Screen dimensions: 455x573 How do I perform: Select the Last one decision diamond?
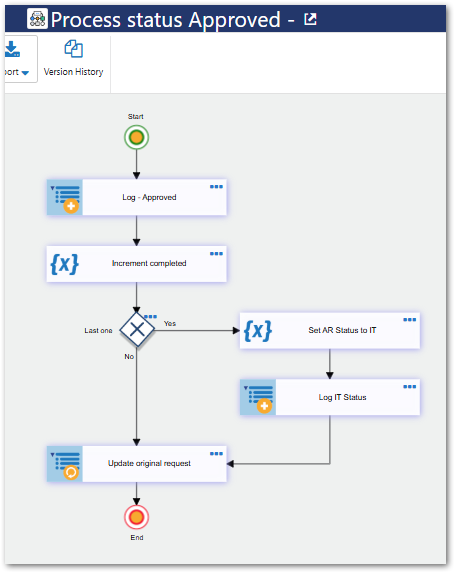(137, 330)
